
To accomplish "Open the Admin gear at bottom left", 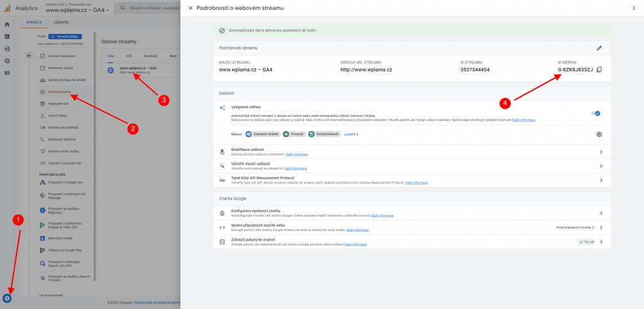I will 7,298.
